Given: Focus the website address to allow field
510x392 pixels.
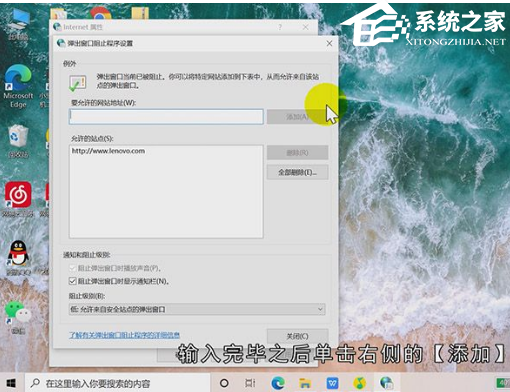Looking at the screenshot, I should click(166, 117).
